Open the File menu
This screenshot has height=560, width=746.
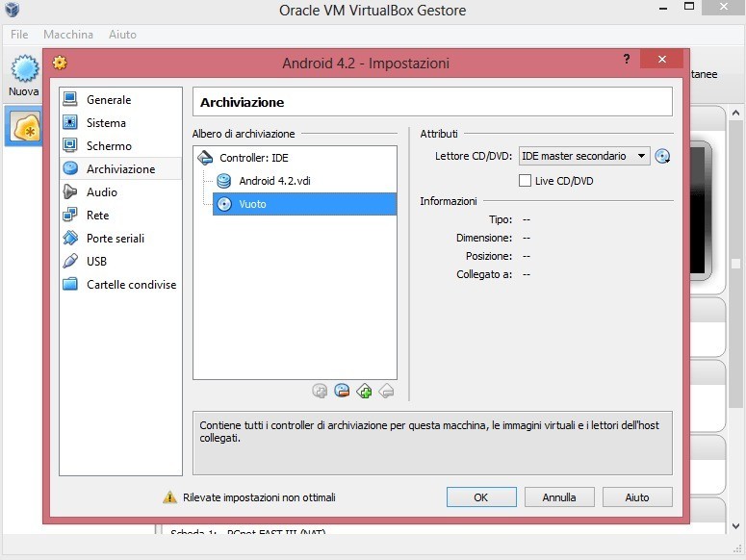click(19, 34)
